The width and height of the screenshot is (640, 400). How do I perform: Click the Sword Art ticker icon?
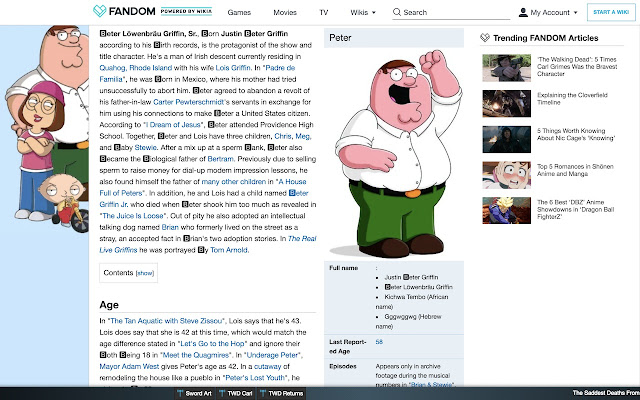point(180,393)
